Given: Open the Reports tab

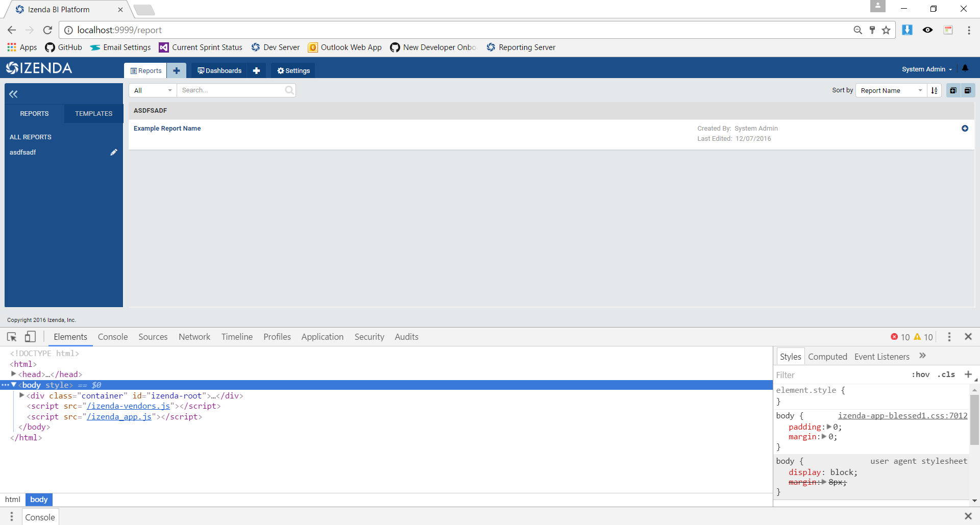Looking at the screenshot, I should 146,70.
